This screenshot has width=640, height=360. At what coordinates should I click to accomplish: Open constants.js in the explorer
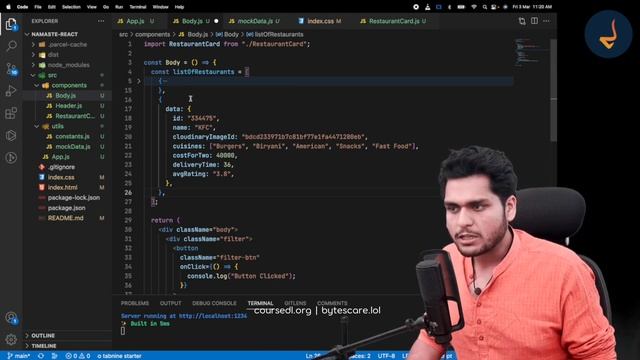(x=72, y=136)
